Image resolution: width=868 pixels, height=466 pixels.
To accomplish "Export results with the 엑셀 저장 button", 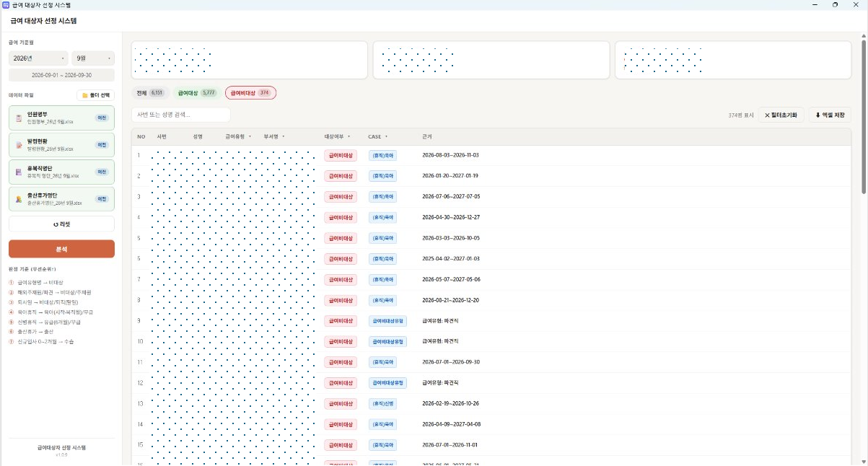I will pyautogui.click(x=830, y=115).
